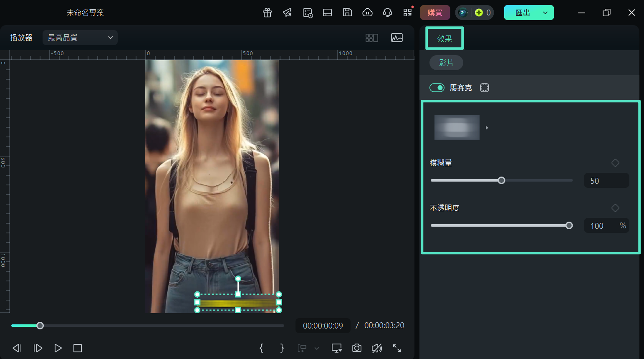Toggle keyframe diamond for 模糊量
The height and width of the screenshot is (359, 644).
(615, 163)
